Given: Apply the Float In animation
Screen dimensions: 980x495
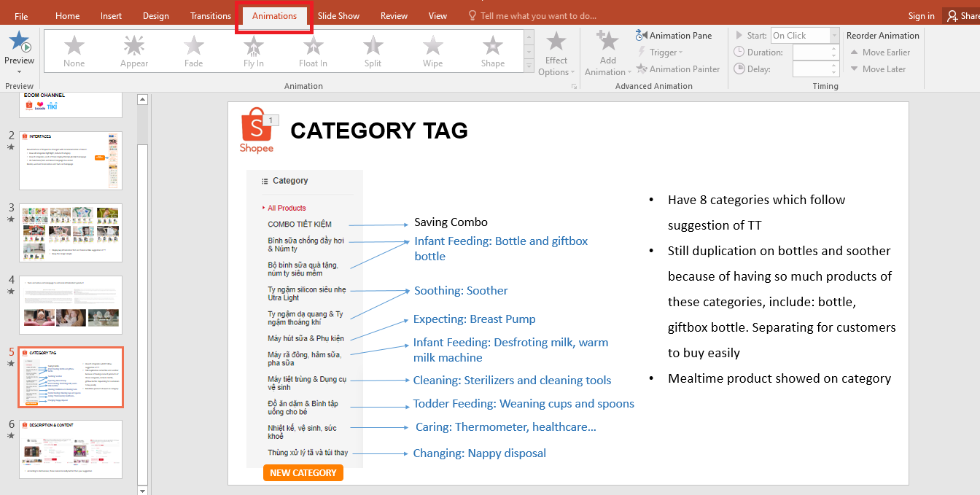Looking at the screenshot, I should coord(312,50).
